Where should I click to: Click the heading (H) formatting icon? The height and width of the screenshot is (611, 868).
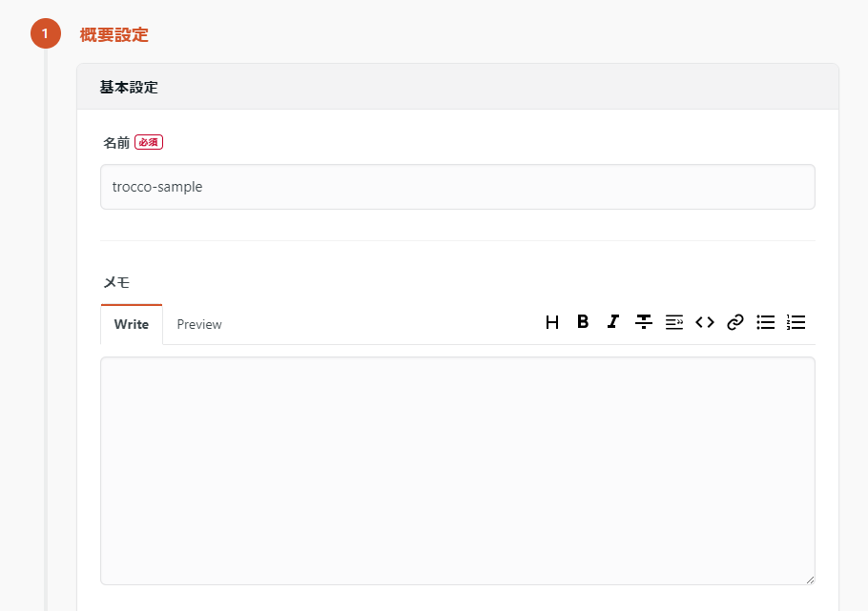552,322
